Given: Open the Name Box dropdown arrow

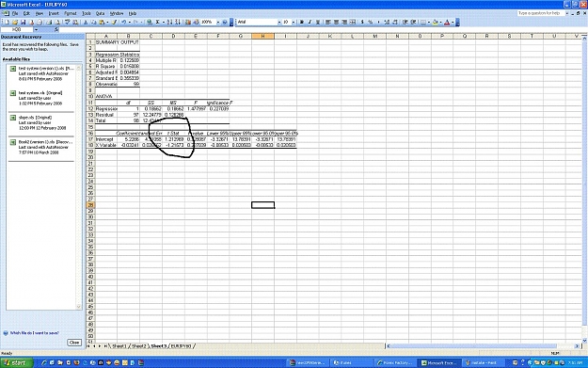Looking at the screenshot, I should (x=36, y=29).
